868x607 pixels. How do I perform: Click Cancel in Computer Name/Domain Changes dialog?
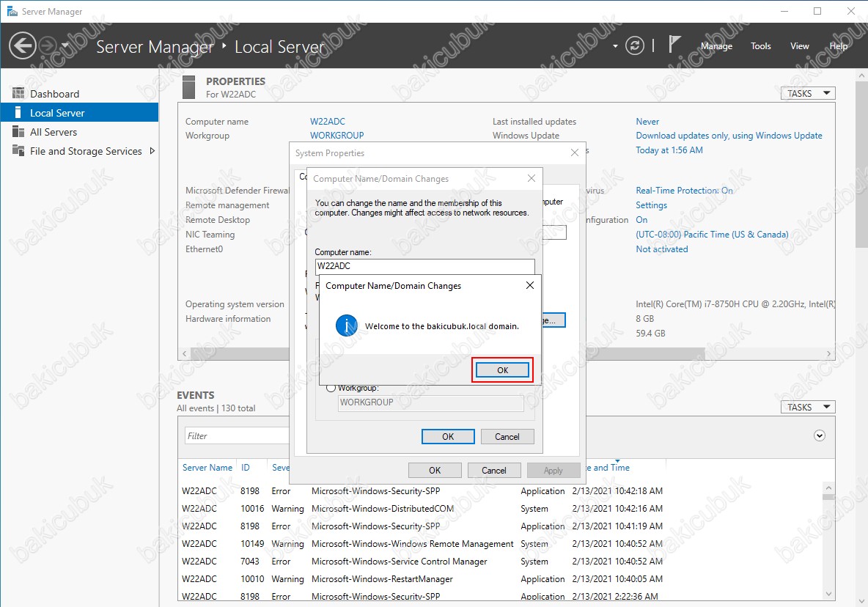pos(507,437)
